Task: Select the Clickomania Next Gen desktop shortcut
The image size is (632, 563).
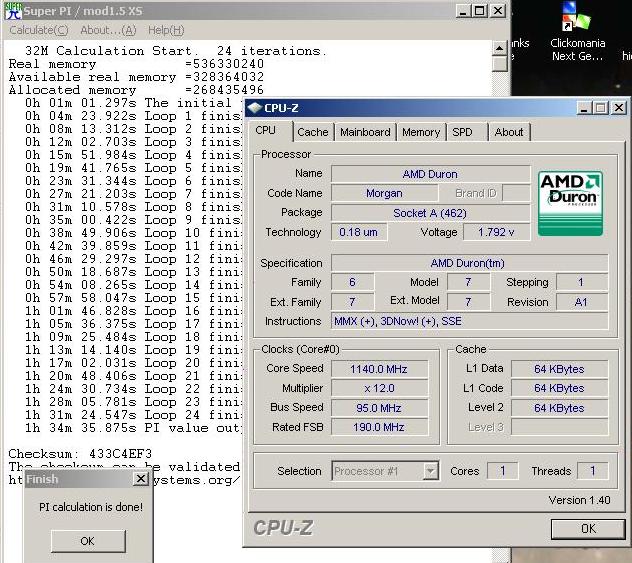Action: [577, 32]
